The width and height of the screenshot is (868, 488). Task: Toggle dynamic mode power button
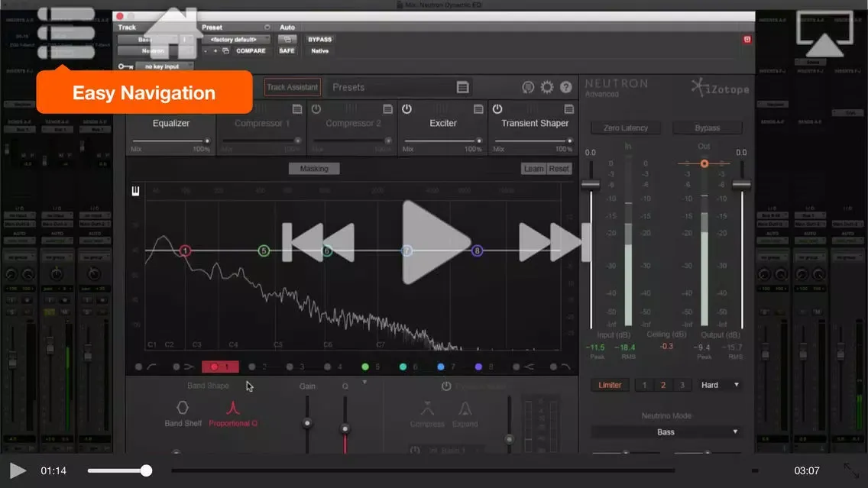click(446, 386)
